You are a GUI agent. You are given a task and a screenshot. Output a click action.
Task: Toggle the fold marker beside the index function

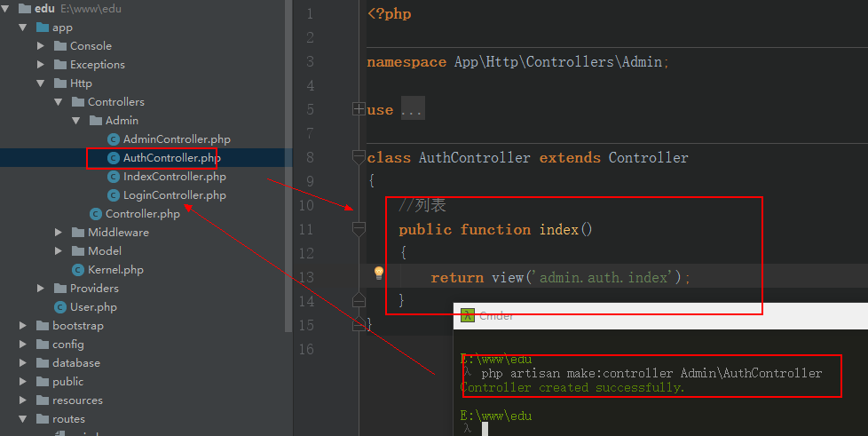[359, 230]
